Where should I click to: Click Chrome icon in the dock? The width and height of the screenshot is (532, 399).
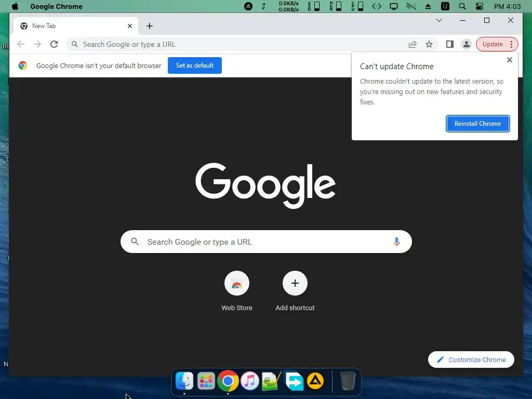tap(228, 381)
